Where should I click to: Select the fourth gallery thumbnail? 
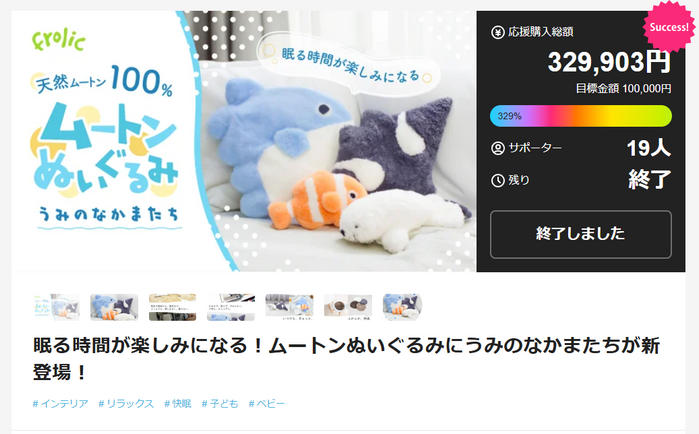231,307
